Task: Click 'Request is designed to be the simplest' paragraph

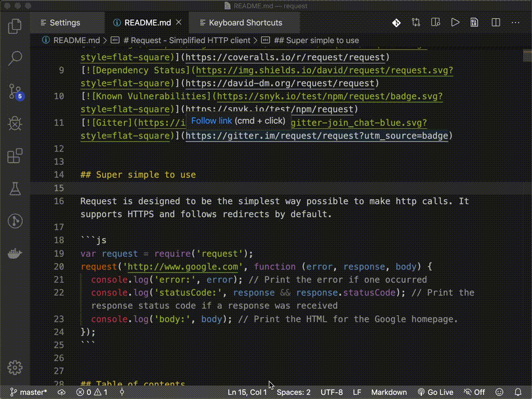Action: 274,208
